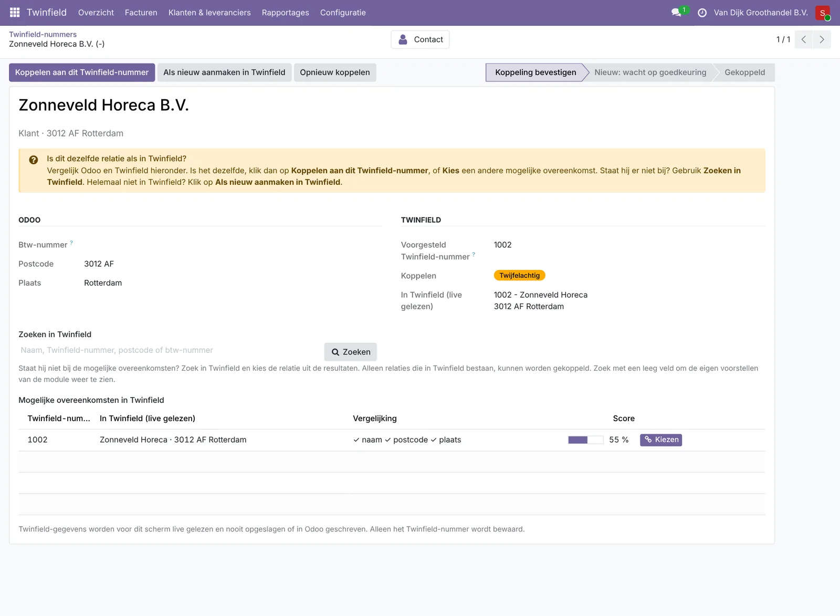Follow the Twinfield-nummers breadcrumb link

[x=43, y=34]
